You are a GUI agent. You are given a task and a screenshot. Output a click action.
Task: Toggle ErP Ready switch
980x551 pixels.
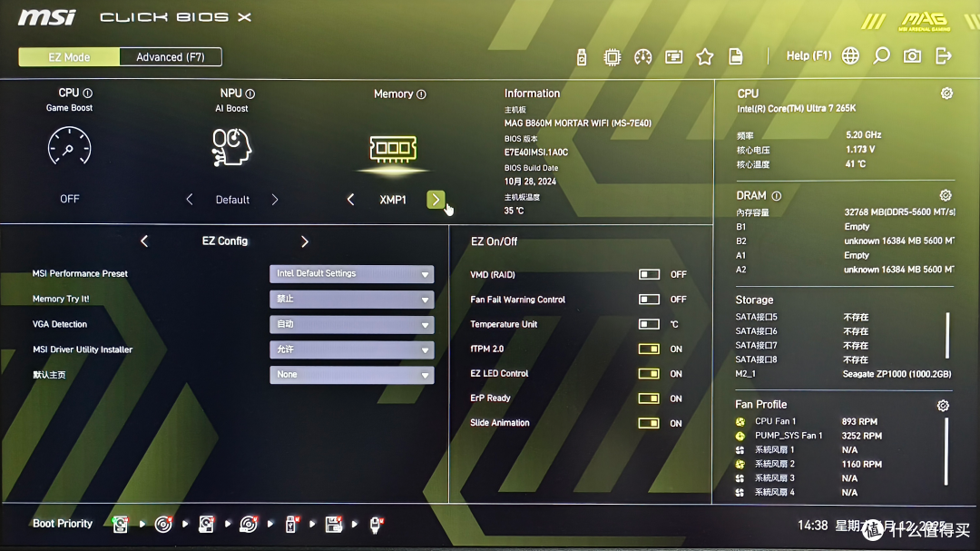(649, 398)
